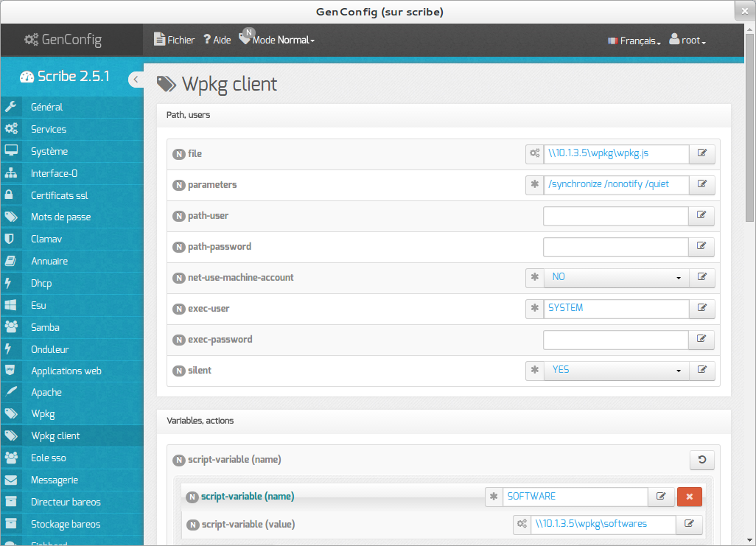Click the asterisk icon beside parameters field

click(535, 184)
